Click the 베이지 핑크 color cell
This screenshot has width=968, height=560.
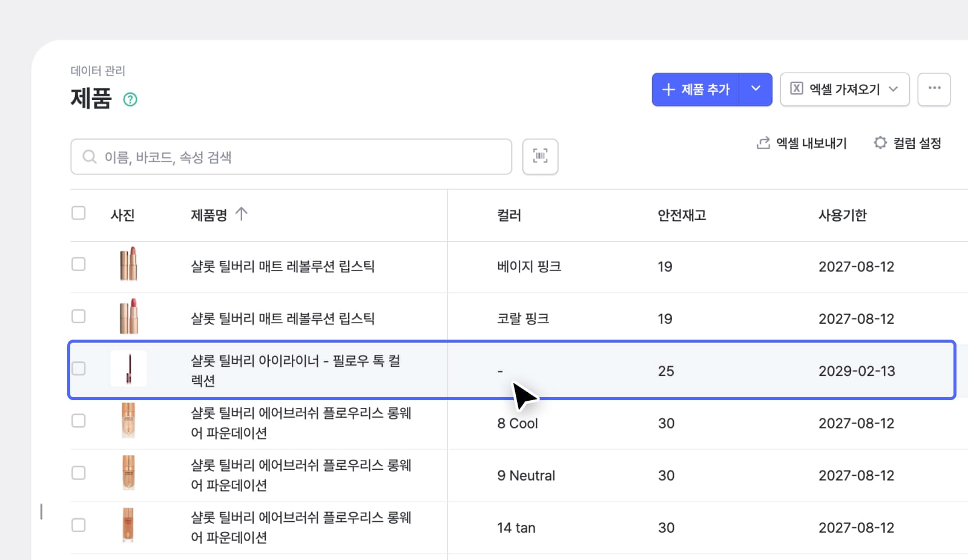click(529, 266)
